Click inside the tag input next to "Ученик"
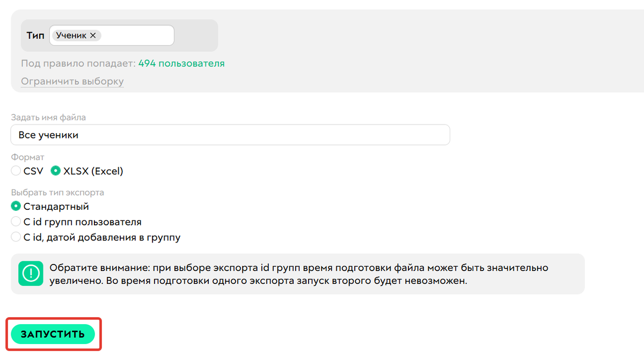The width and height of the screenshot is (644, 352). point(134,35)
